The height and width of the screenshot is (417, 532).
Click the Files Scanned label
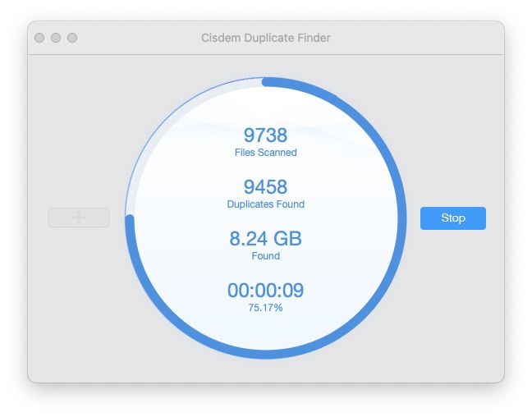pyautogui.click(x=266, y=153)
